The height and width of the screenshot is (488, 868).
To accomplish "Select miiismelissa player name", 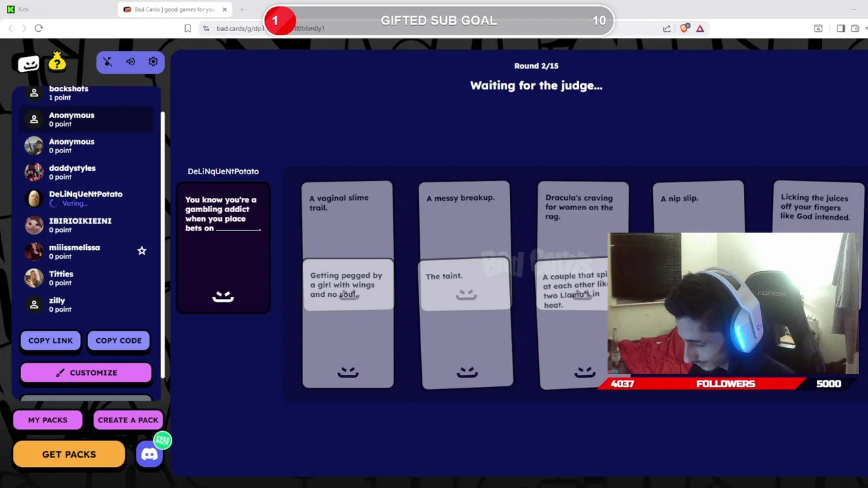I will (x=74, y=247).
